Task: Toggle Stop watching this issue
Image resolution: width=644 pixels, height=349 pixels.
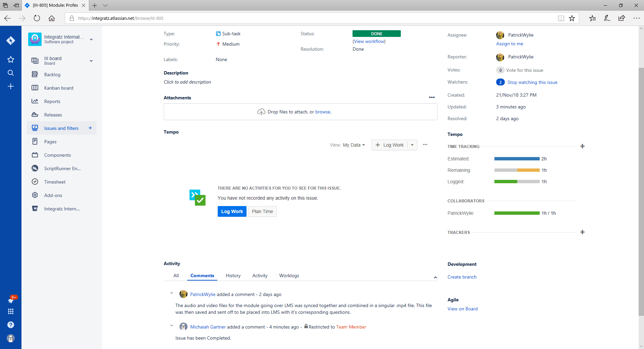Action: pyautogui.click(x=532, y=82)
